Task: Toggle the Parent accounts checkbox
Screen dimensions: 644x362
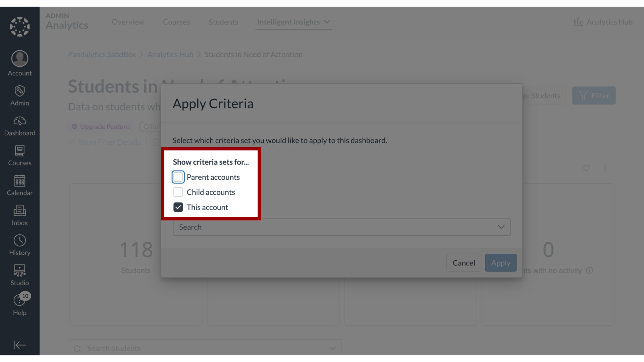Action: (178, 177)
